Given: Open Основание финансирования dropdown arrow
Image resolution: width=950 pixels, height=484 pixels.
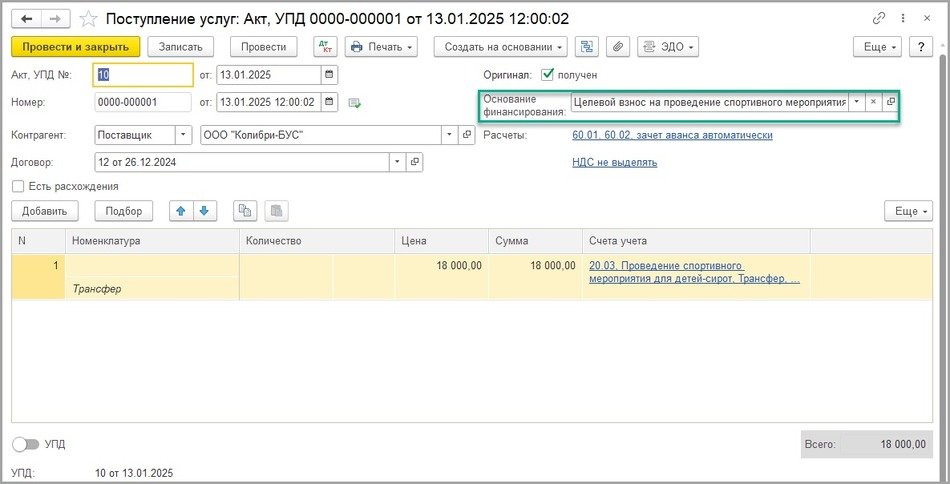Looking at the screenshot, I should [x=856, y=102].
